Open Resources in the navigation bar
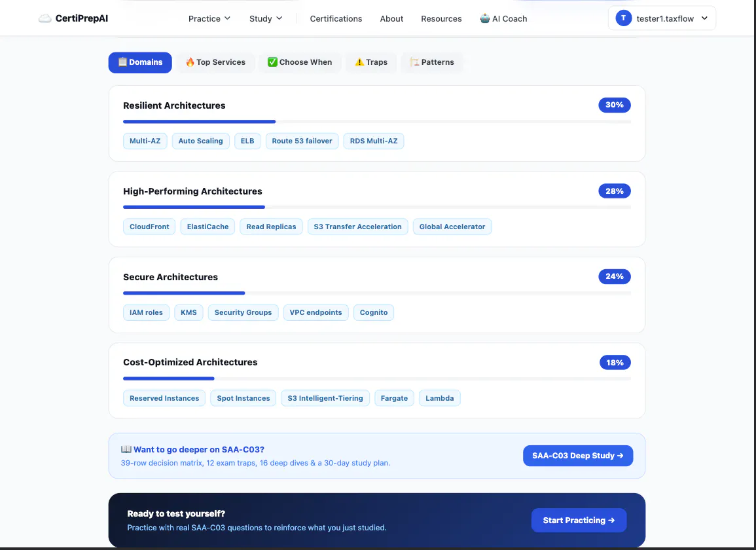Screen dimensions: 756x550 click(x=441, y=18)
